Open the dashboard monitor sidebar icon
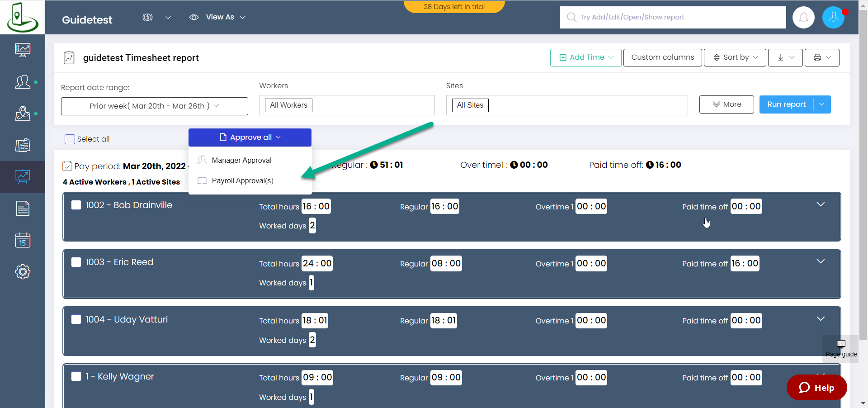868x408 pixels. click(x=23, y=50)
